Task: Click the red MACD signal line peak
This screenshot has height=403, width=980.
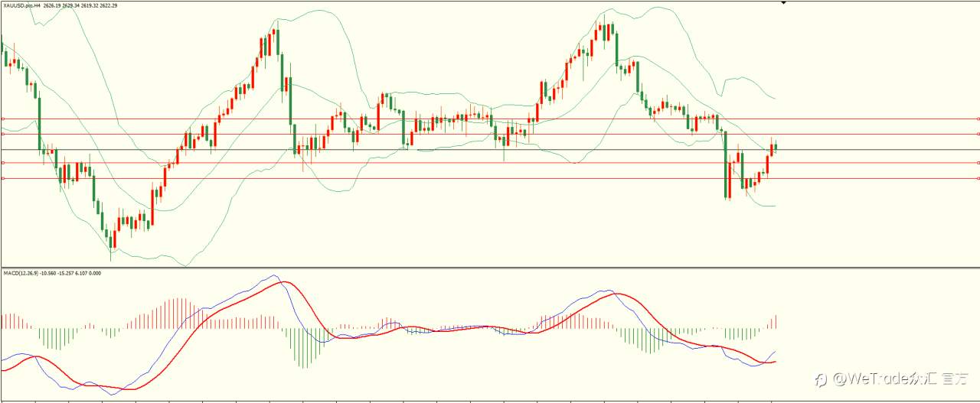Action: [x=285, y=282]
